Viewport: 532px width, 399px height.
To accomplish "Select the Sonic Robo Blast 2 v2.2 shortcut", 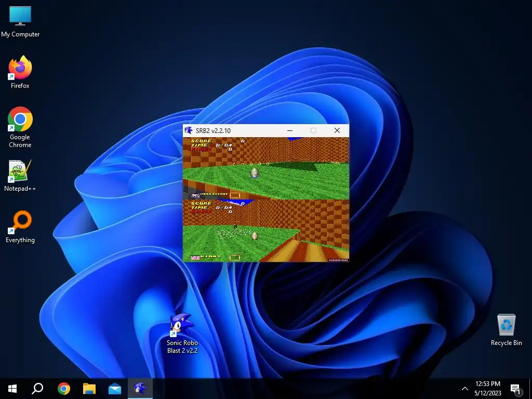I will [x=182, y=333].
